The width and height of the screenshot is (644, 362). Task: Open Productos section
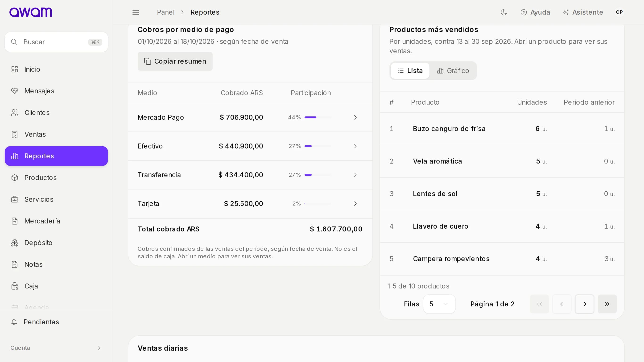[x=56, y=178]
